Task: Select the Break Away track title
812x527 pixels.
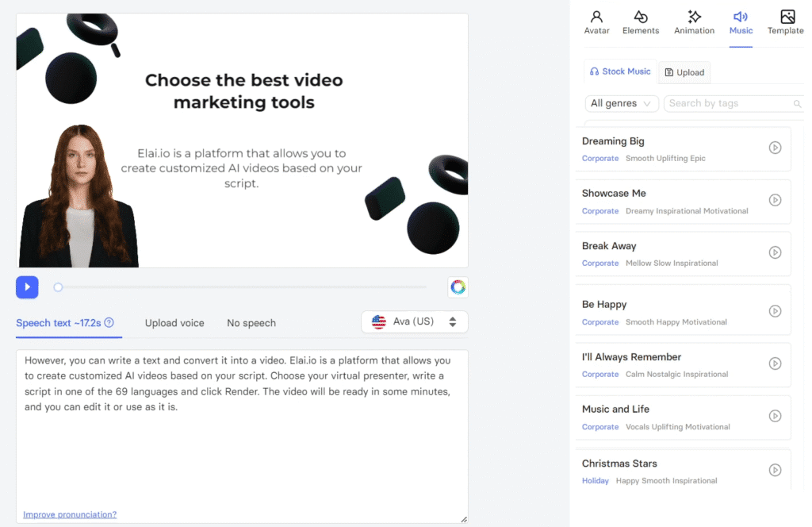Action: pyautogui.click(x=609, y=246)
